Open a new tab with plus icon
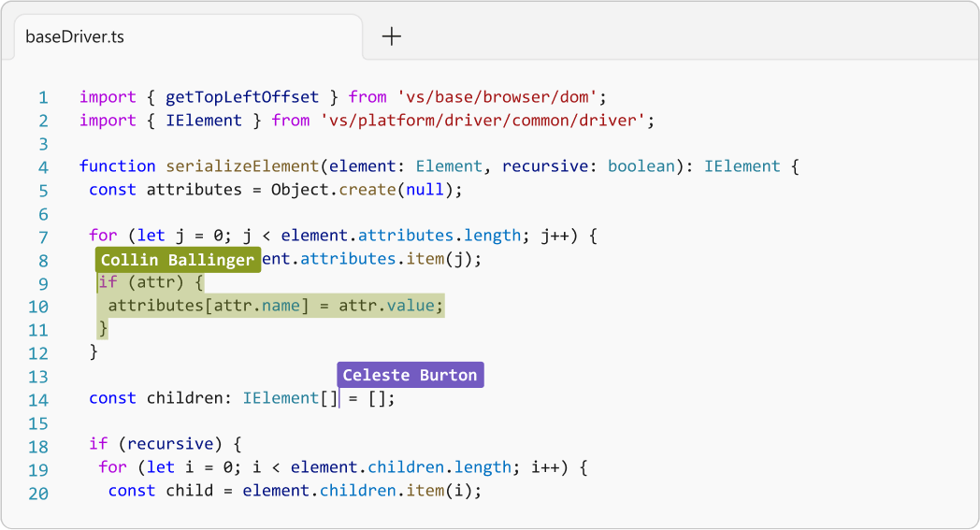The width and height of the screenshot is (980, 530). point(392,36)
